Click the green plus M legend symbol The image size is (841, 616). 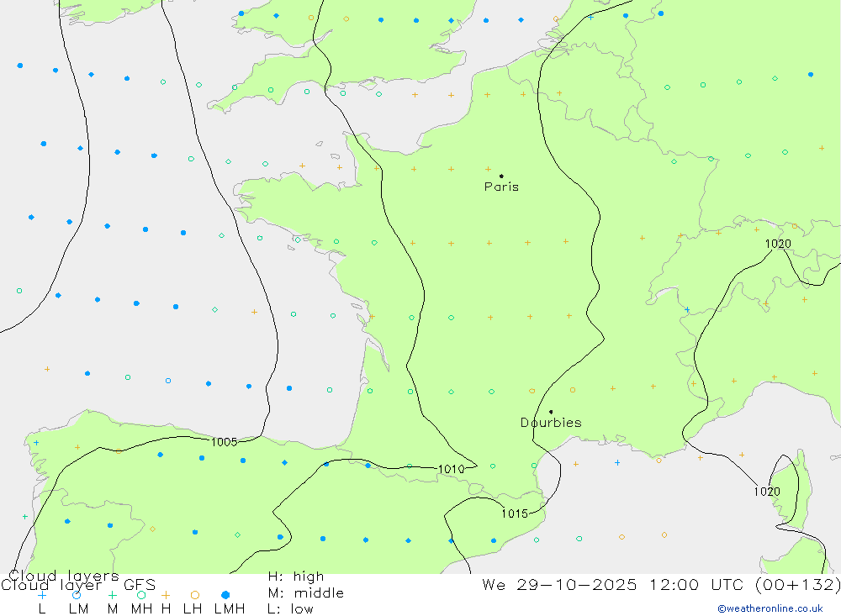click(112, 595)
